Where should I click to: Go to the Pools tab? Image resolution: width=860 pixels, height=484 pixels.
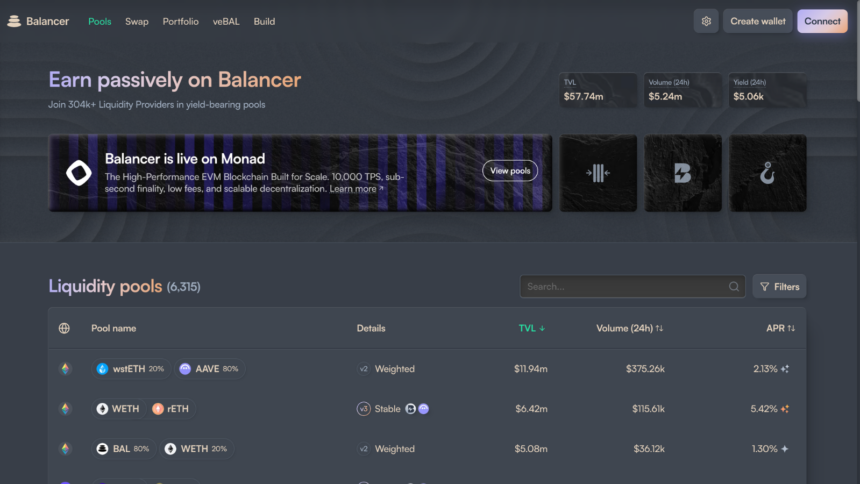click(100, 21)
